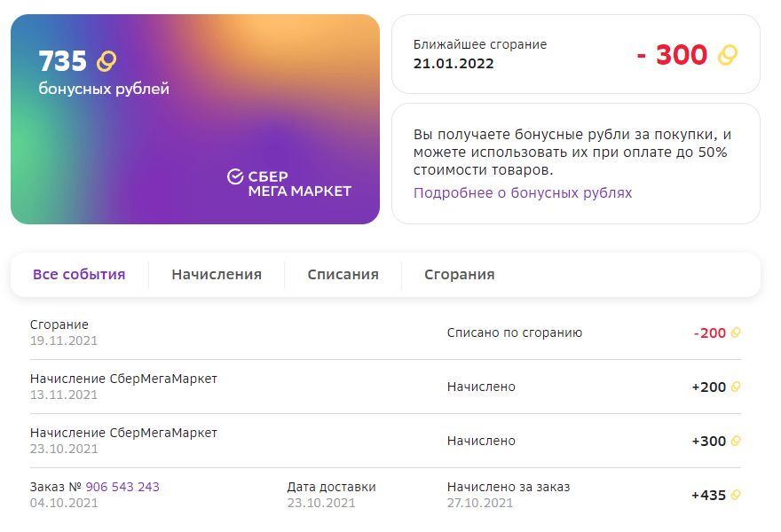This screenshot has width=781, height=532.
Task: Click the bonus coin icon next to 735
Action: pos(106,61)
